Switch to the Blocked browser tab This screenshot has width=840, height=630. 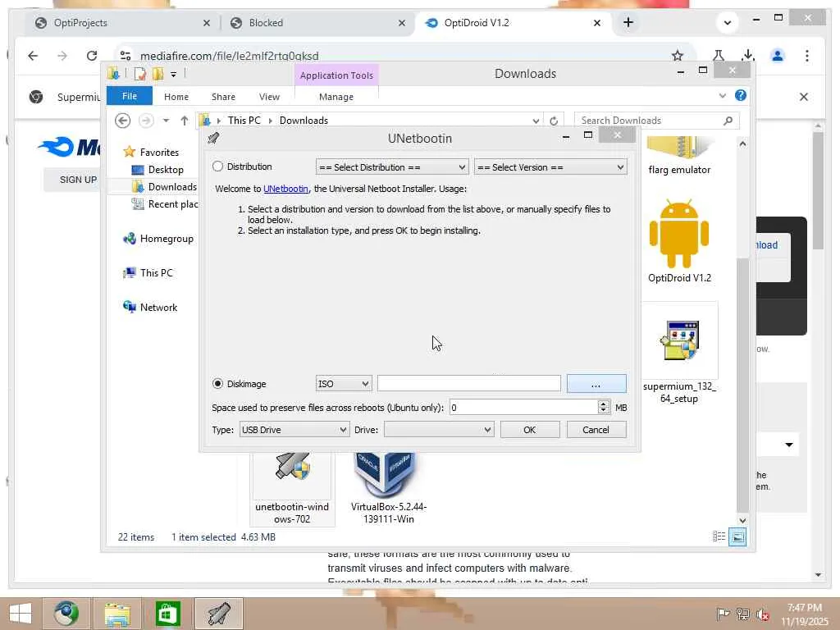click(x=317, y=22)
